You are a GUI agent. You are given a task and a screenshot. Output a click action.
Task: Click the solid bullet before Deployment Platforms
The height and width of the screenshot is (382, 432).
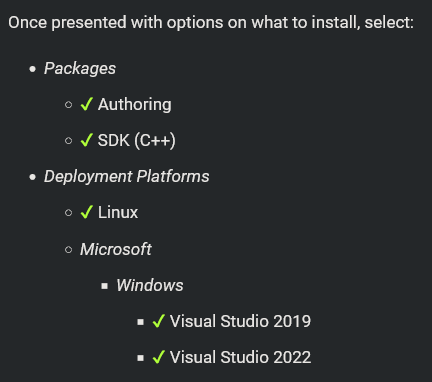point(32,177)
